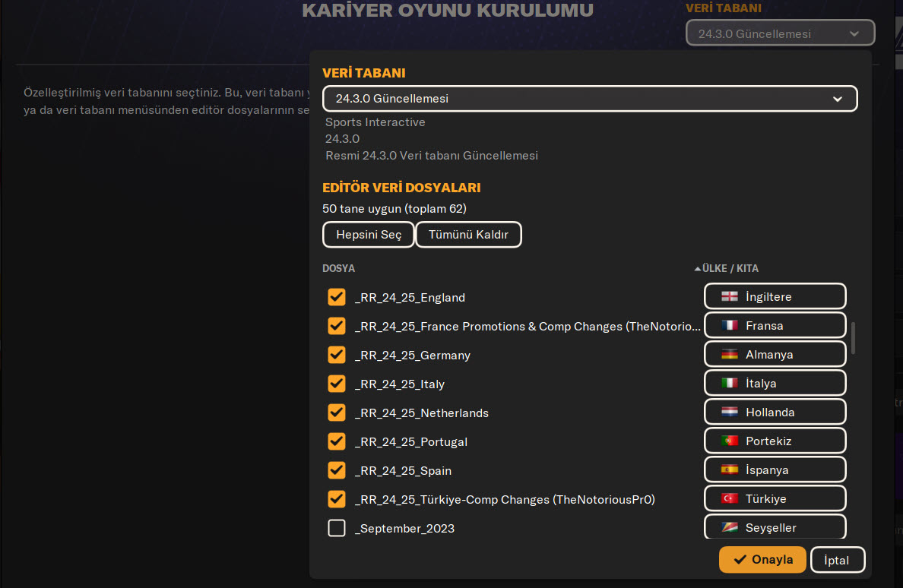Click the Türkiye flag icon
903x588 pixels.
click(729, 498)
